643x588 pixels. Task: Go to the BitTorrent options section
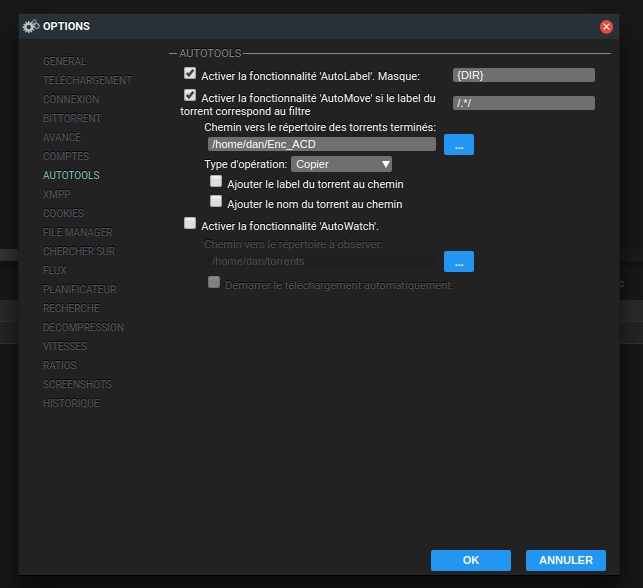pyautogui.click(x=72, y=118)
